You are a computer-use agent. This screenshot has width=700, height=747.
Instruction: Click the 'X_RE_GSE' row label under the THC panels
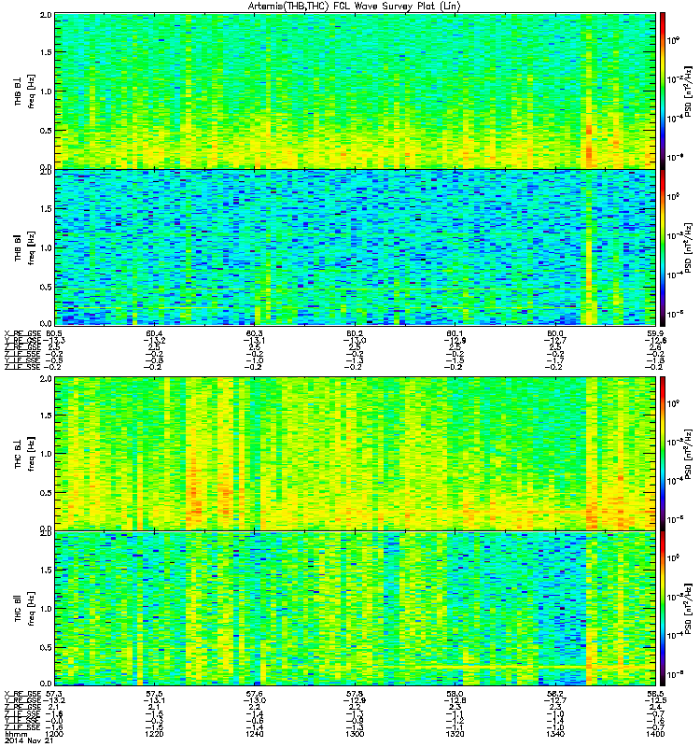tap(22, 694)
